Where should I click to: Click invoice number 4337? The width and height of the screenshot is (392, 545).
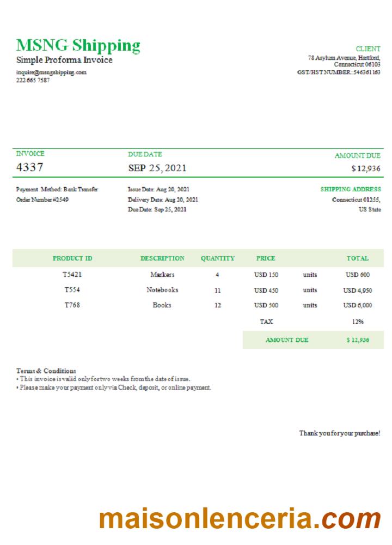click(x=30, y=167)
